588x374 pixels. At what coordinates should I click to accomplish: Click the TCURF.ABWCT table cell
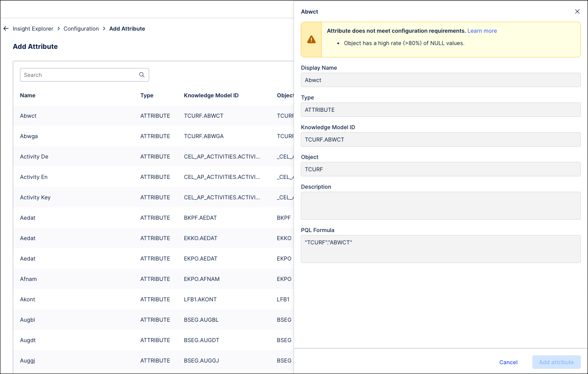click(x=204, y=116)
